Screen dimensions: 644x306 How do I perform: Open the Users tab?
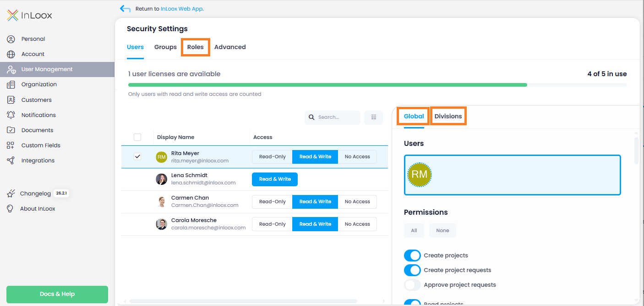(x=135, y=47)
